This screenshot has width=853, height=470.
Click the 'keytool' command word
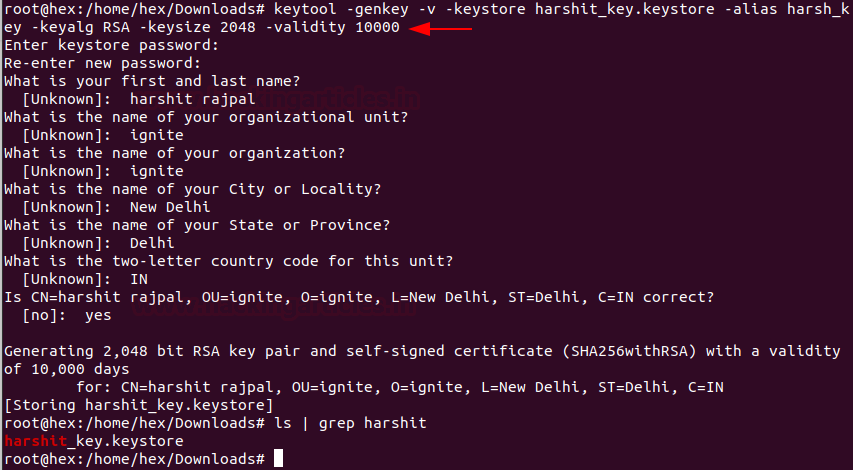point(305,9)
